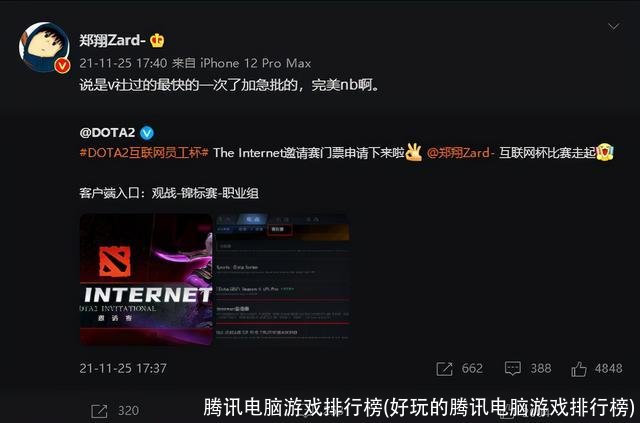View the Internet Invitational poster image
Image resolution: width=640 pixels, height=423 pixels.
pos(146,279)
